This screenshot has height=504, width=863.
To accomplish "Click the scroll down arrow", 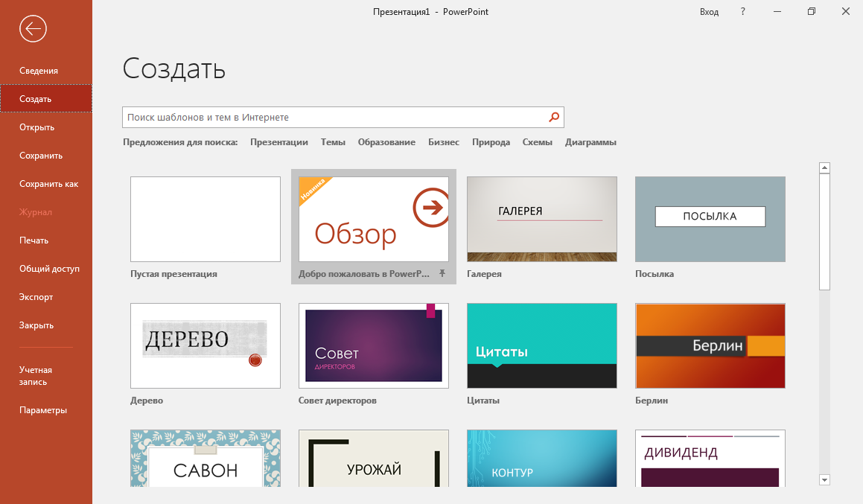I will click(x=824, y=479).
